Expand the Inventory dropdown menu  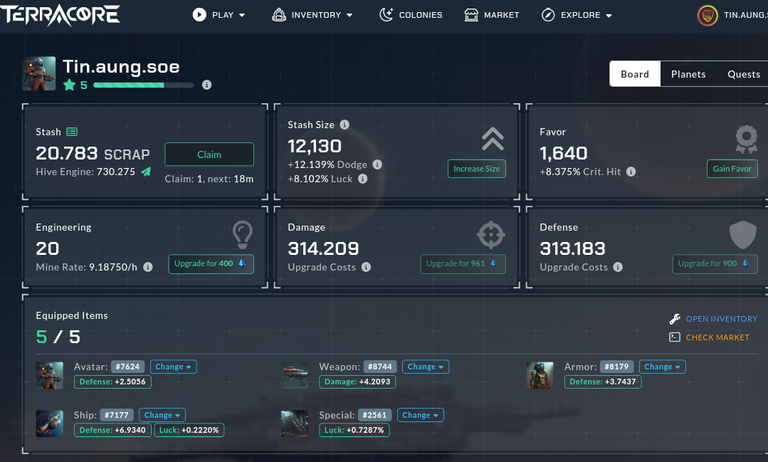click(x=312, y=15)
